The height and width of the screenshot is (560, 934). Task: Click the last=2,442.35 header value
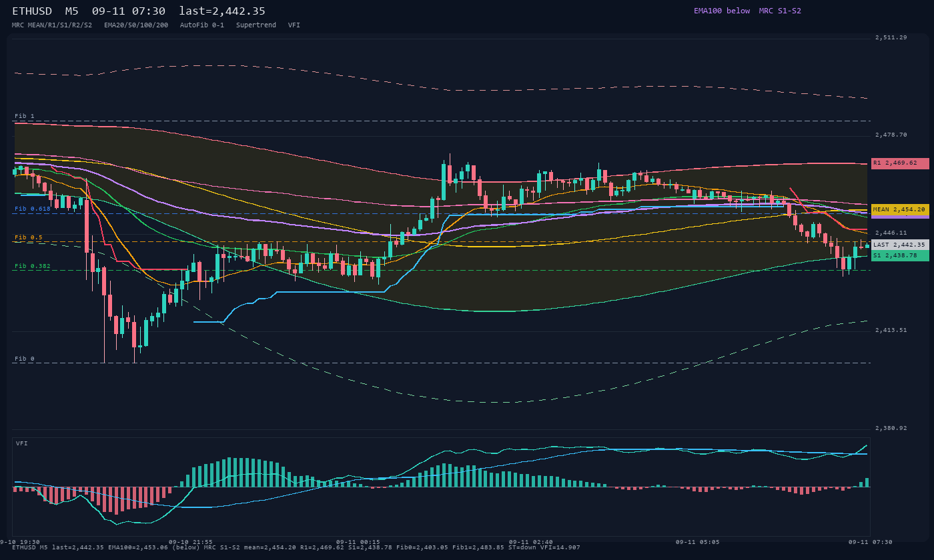point(222,11)
